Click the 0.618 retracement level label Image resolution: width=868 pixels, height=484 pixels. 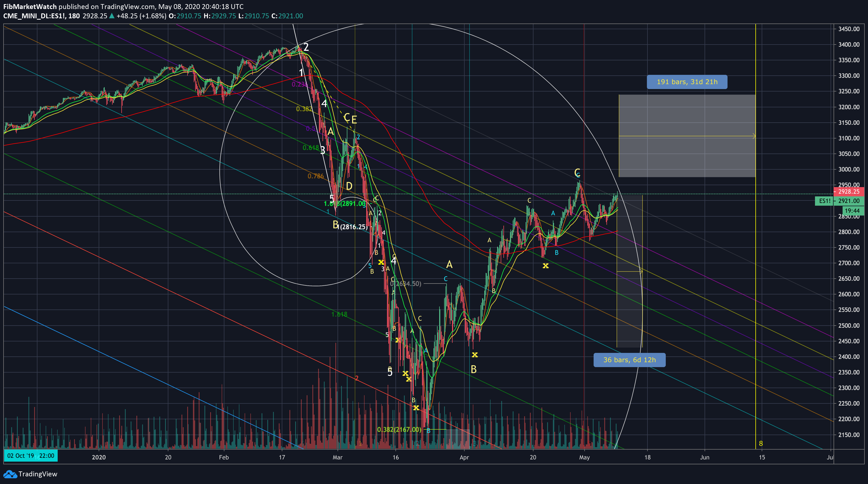pyautogui.click(x=310, y=147)
